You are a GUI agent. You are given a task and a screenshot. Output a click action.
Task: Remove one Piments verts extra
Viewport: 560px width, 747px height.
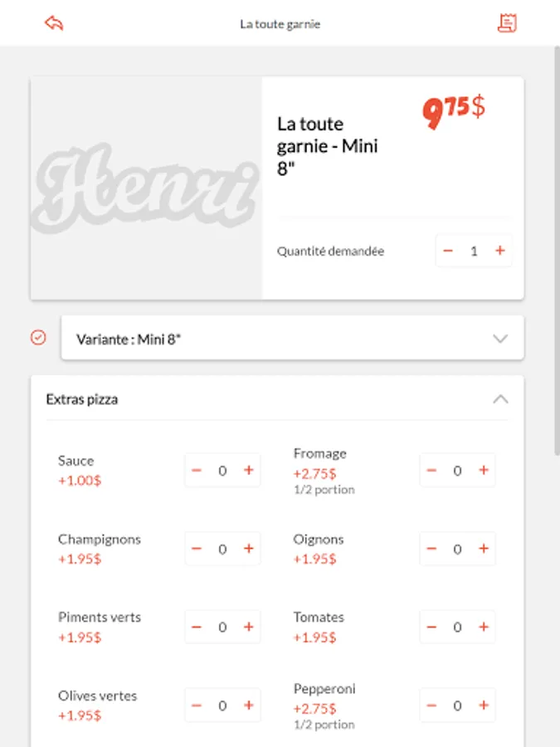coord(197,627)
